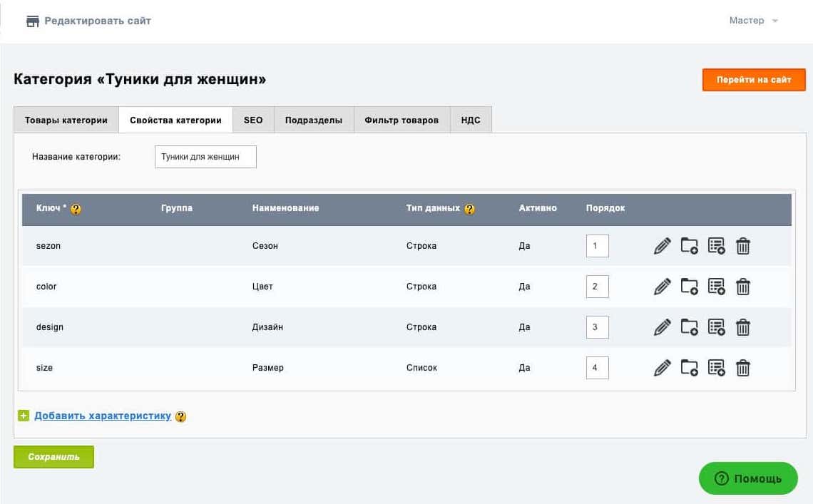Click the Добавить характеристику link

(x=103, y=416)
